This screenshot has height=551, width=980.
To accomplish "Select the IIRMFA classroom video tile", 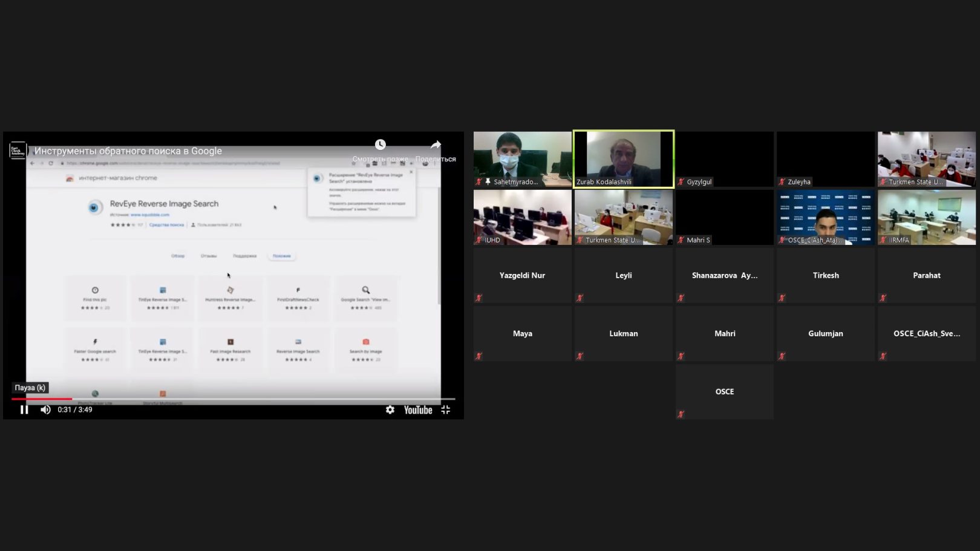I will pyautogui.click(x=927, y=217).
